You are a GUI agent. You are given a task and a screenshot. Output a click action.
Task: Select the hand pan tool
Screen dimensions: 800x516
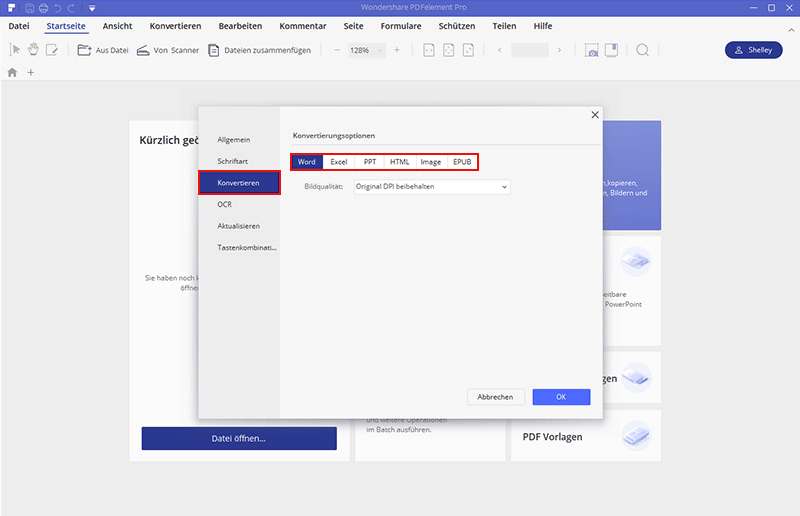[33, 50]
